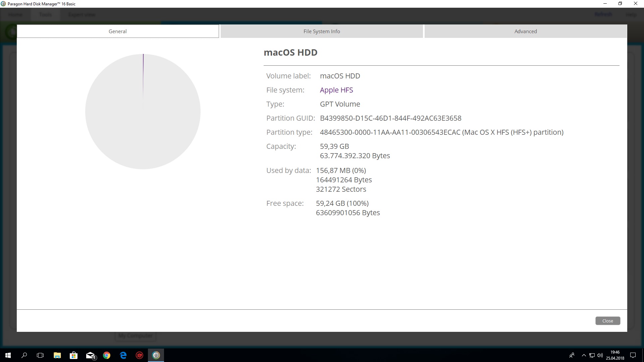Open the Microsoft Store taskbar icon
Image resolution: width=644 pixels, height=362 pixels.
pyautogui.click(x=73, y=355)
